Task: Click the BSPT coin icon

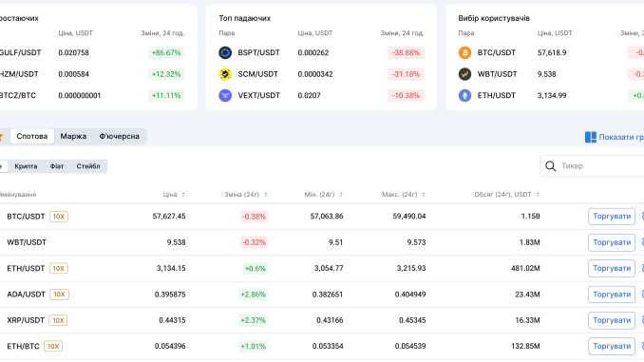Action: (225, 52)
